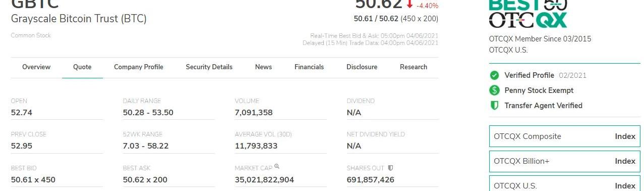Open the Financials tab
The image size is (644, 191).
point(309,67)
